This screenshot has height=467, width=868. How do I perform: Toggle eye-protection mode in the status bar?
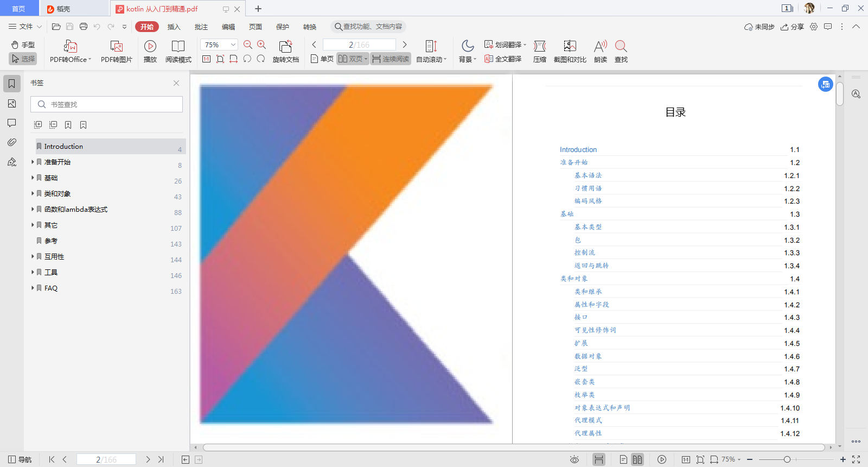pos(575,459)
